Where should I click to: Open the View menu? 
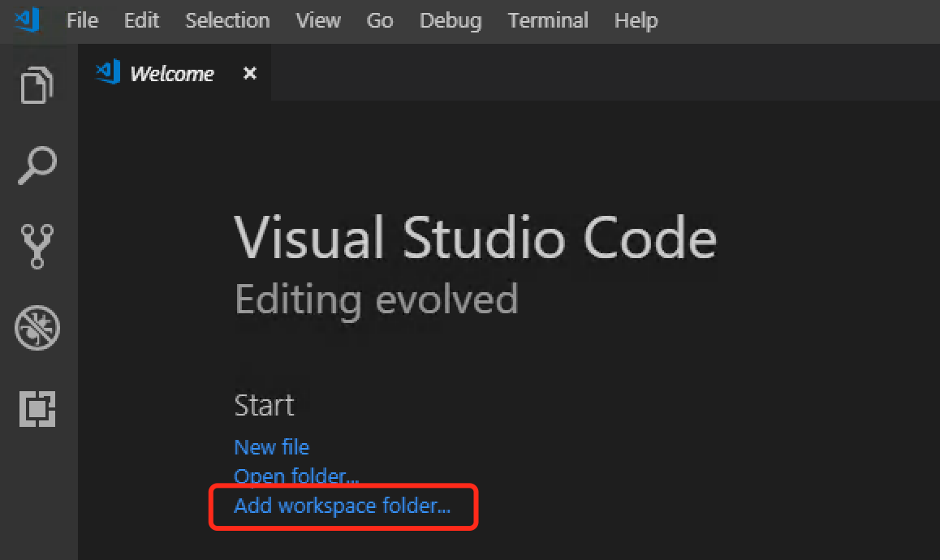coord(318,20)
